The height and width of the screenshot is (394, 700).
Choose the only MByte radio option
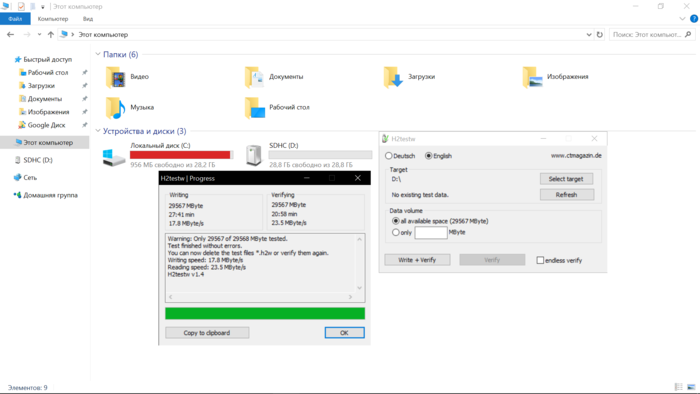click(x=396, y=232)
